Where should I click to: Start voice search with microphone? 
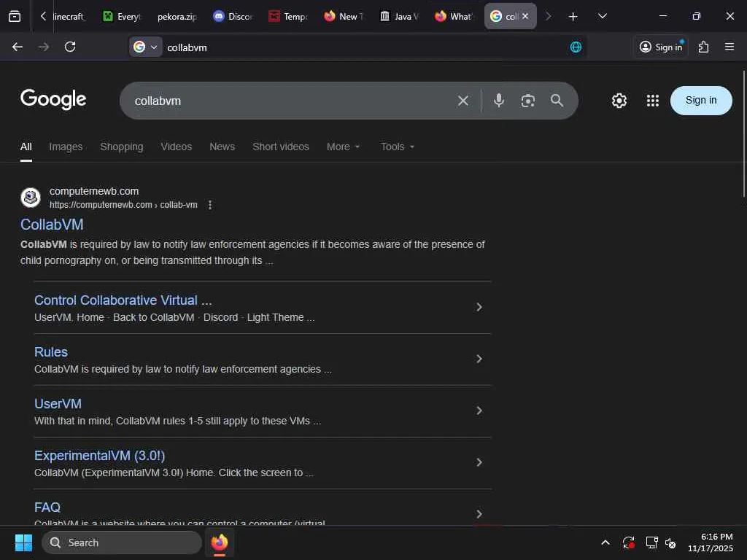tap(499, 100)
